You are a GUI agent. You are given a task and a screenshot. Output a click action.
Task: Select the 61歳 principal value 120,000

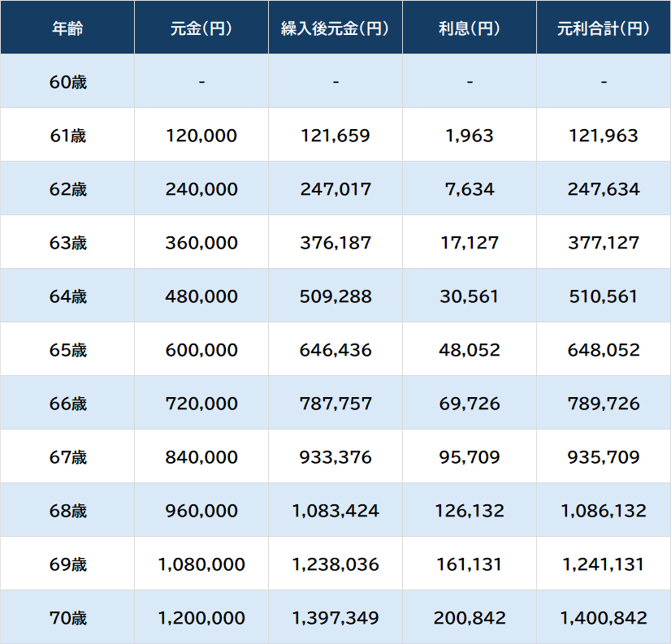201,136
